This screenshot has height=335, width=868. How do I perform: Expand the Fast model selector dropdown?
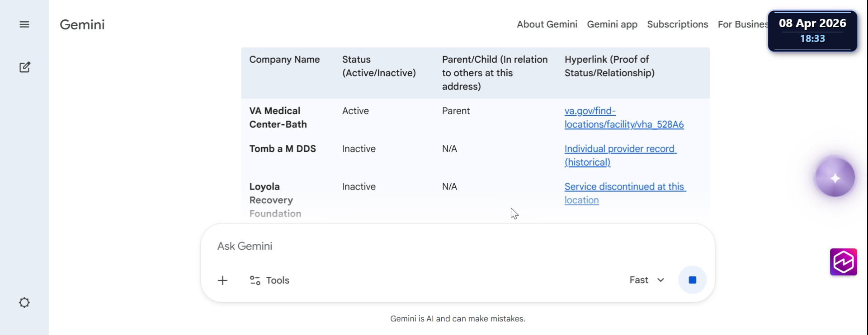(x=647, y=280)
